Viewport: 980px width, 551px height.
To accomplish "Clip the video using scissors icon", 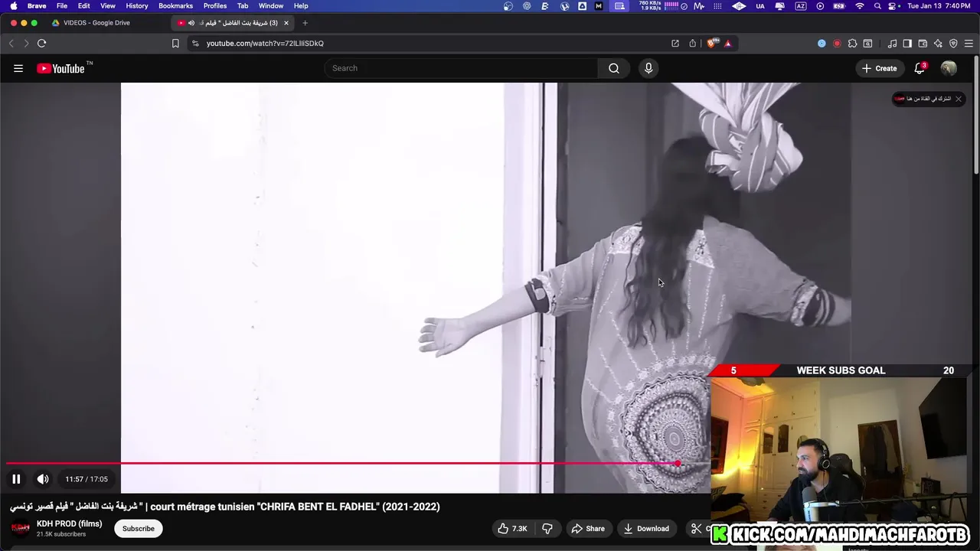I will pyautogui.click(x=696, y=528).
